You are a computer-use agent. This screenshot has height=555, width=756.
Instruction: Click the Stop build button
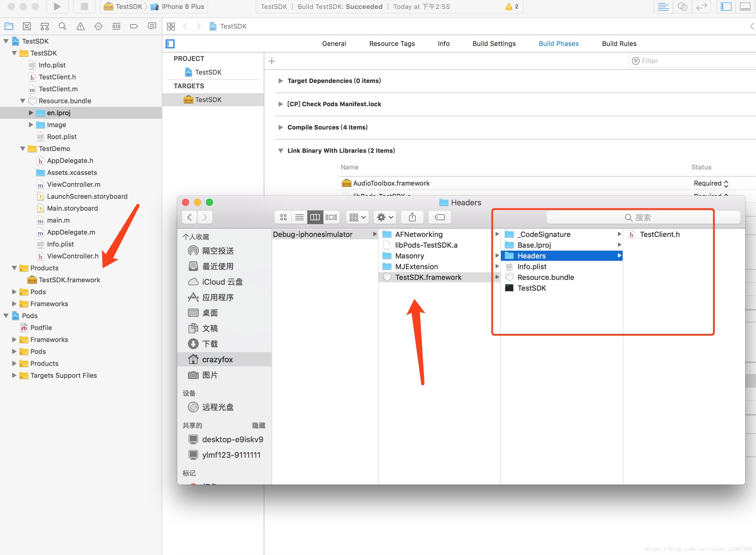point(84,6)
